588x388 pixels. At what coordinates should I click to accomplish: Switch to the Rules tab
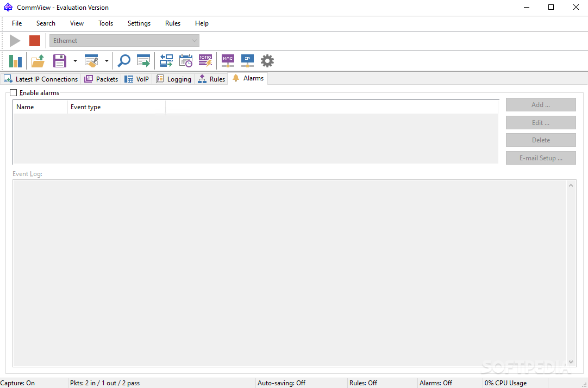pos(211,79)
